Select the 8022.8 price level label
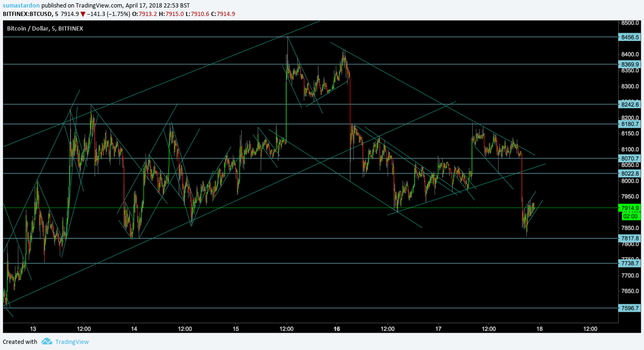The image size is (644, 350). click(630, 174)
